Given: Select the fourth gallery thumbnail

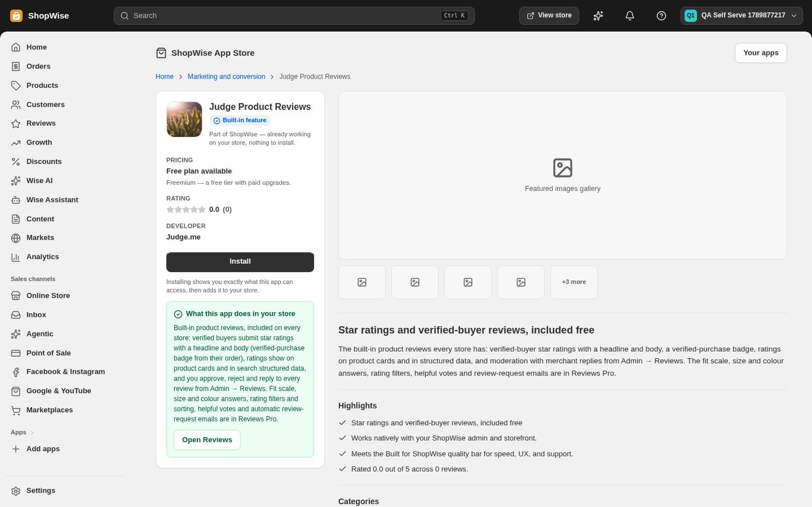Looking at the screenshot, I should 521,282.
